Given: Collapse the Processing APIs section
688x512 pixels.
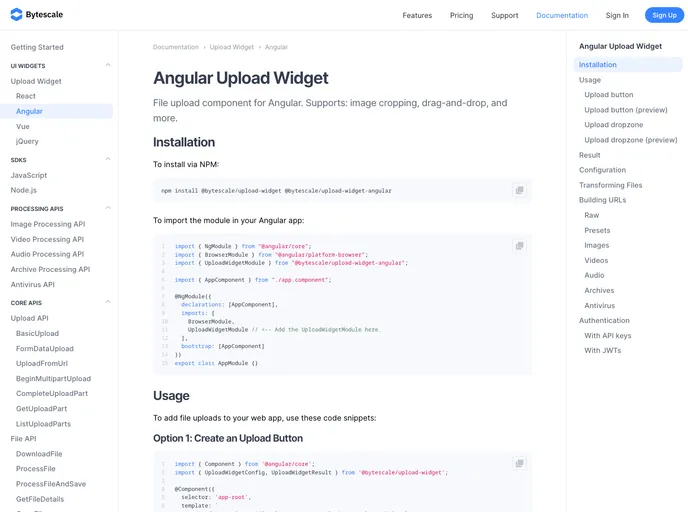Looking at the screenshot, I should click(x=108, y=208).
